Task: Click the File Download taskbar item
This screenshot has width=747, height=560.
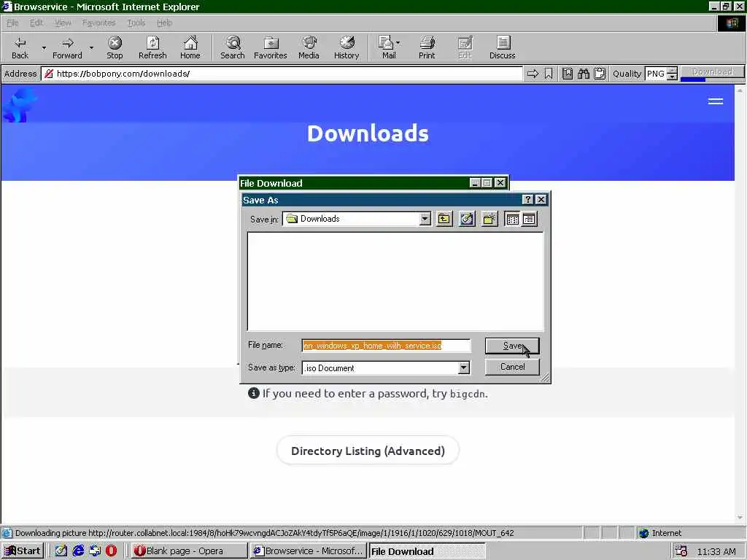Action: click(427, 551)
